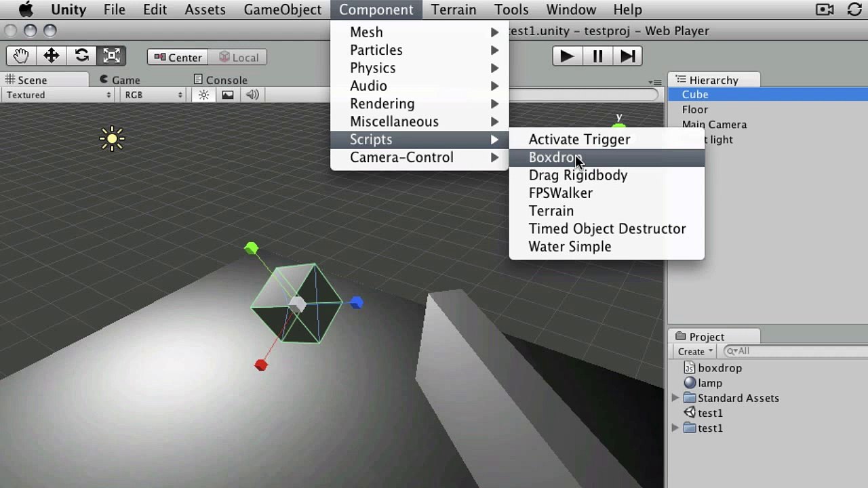
Task: Choose Timed Object Destructor script
Action: (607, 228)
